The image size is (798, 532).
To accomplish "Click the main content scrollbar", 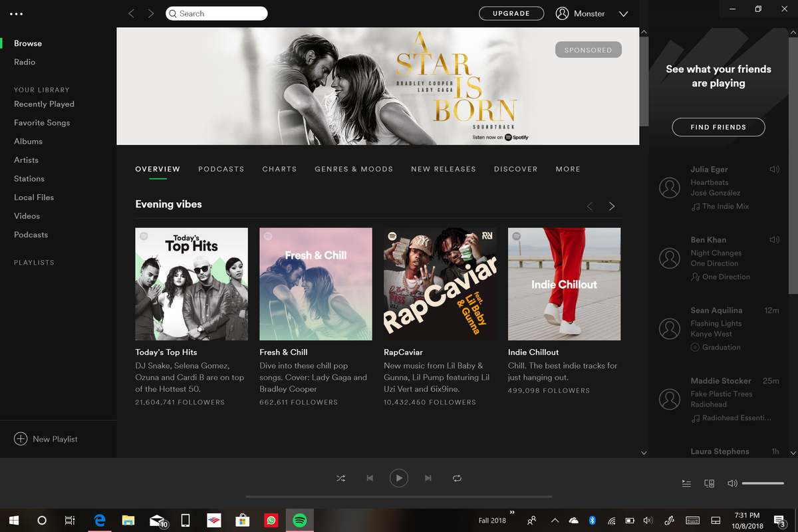I will pyautogui.click(x=643, y=81).
